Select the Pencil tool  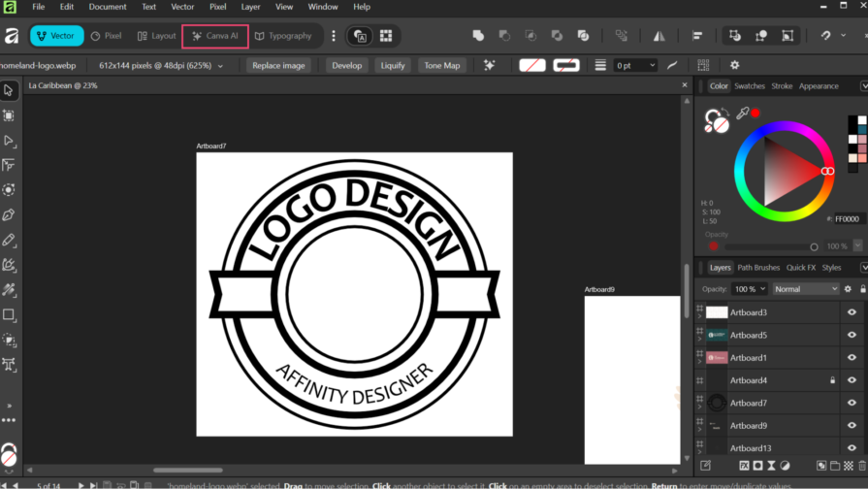9,240
